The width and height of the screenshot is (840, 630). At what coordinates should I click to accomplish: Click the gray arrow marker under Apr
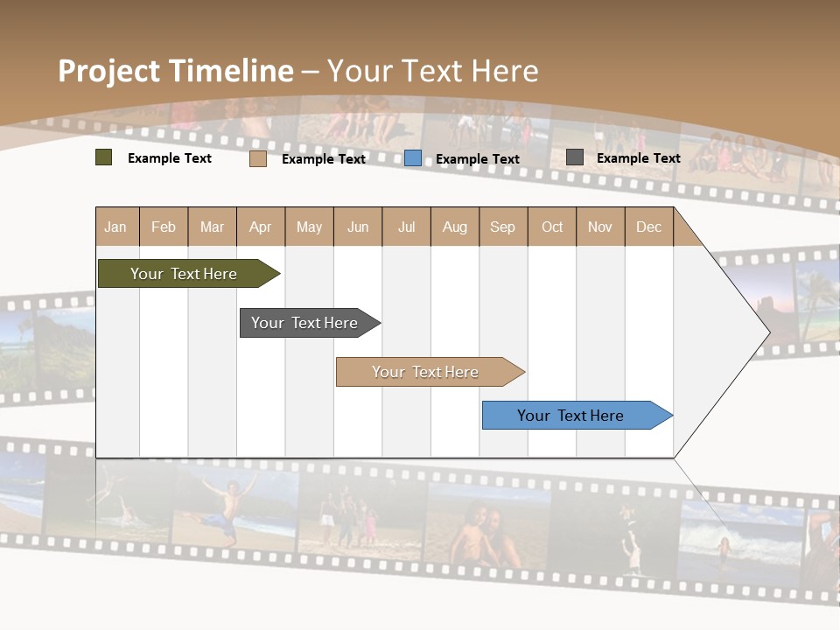point(306,322)
